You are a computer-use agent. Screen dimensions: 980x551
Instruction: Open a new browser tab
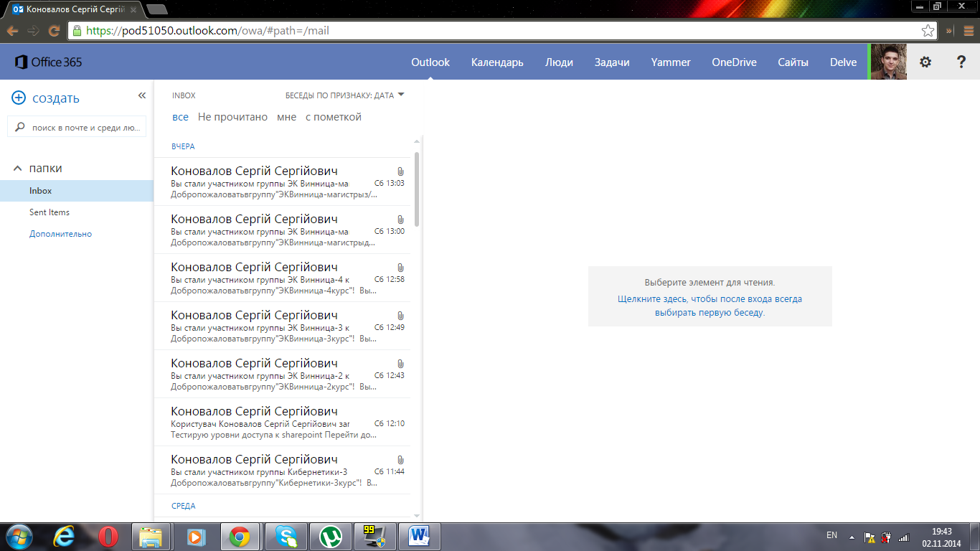(156, 9)
